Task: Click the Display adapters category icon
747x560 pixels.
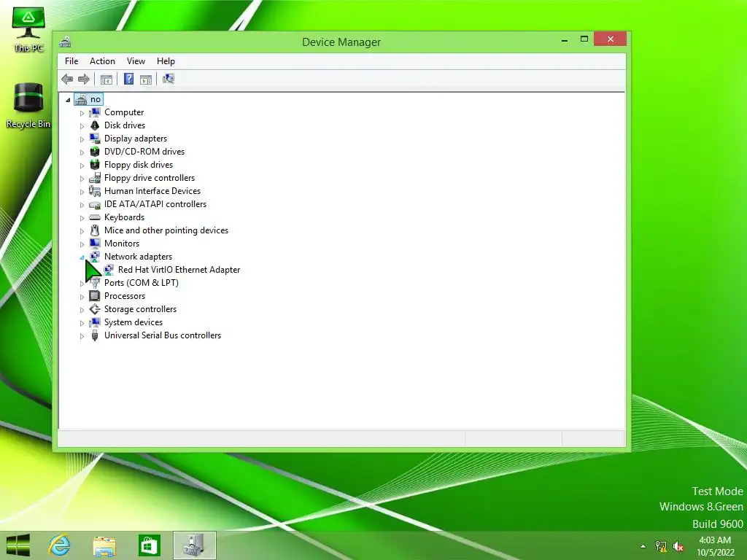Action: click(x=95, y=139)
